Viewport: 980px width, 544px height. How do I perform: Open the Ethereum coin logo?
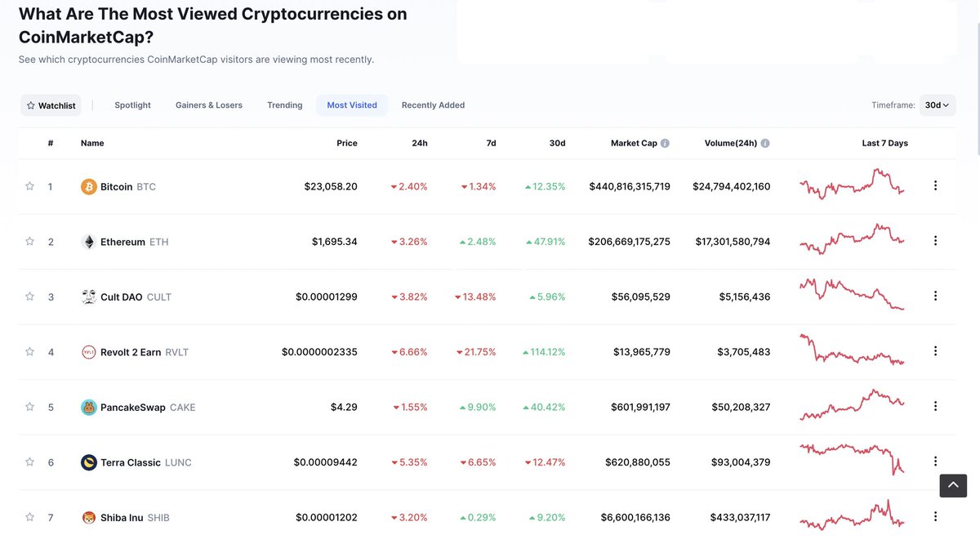pos(89,242)
